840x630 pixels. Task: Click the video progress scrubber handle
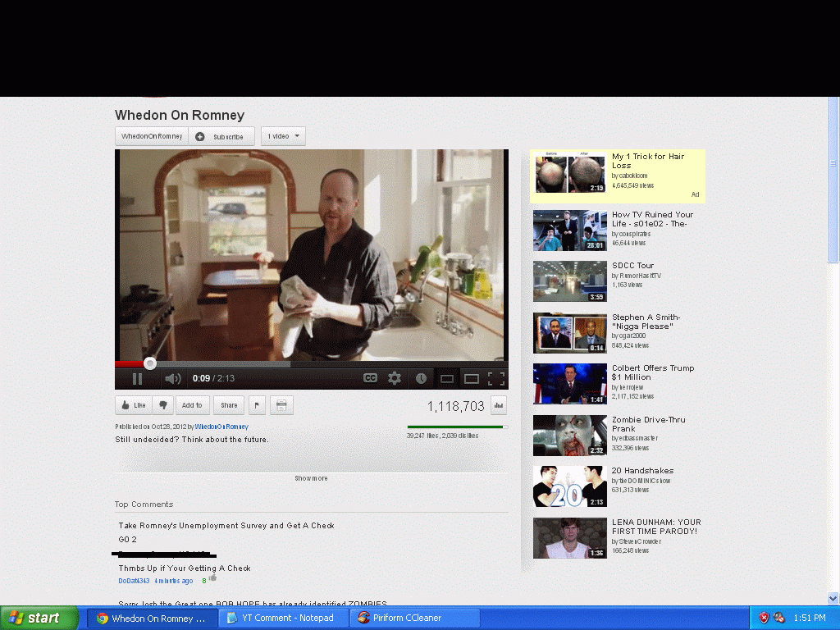(150, 363)
